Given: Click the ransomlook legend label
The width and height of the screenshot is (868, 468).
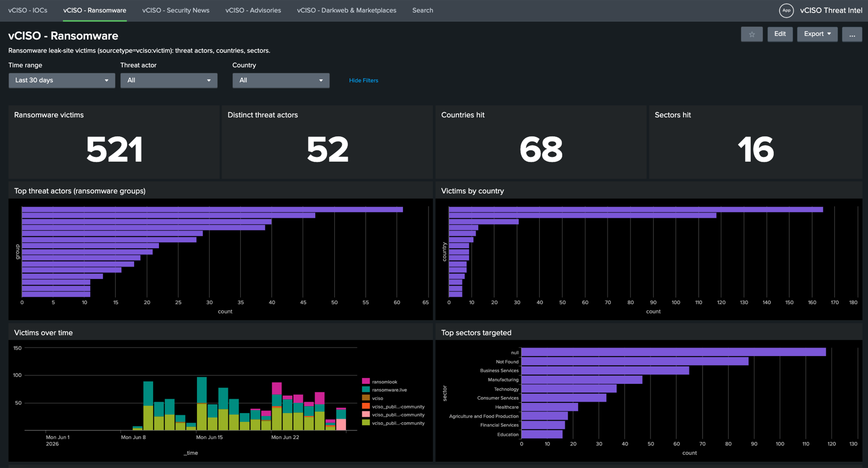Looking at the screenshot, I should click(385, 382).
